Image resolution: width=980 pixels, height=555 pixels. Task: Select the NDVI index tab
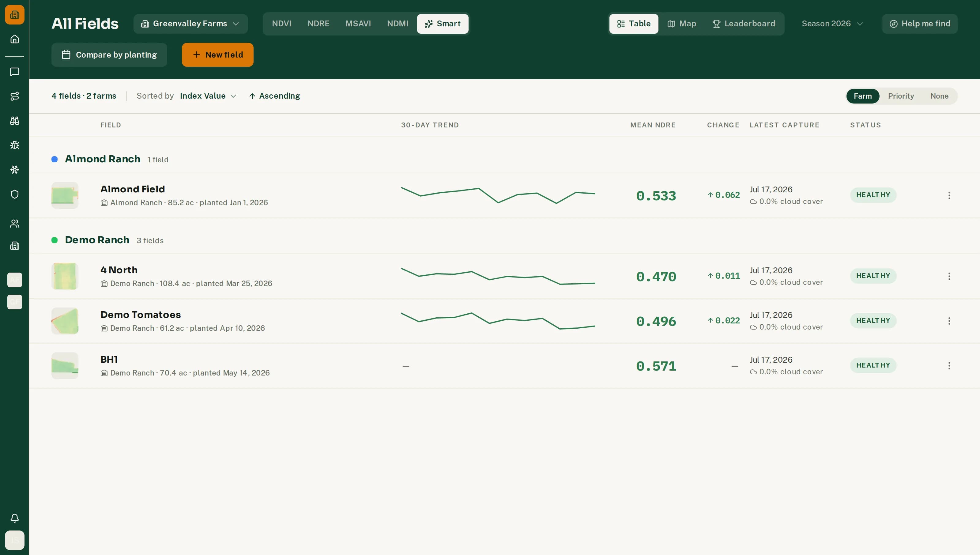(281, 24)
